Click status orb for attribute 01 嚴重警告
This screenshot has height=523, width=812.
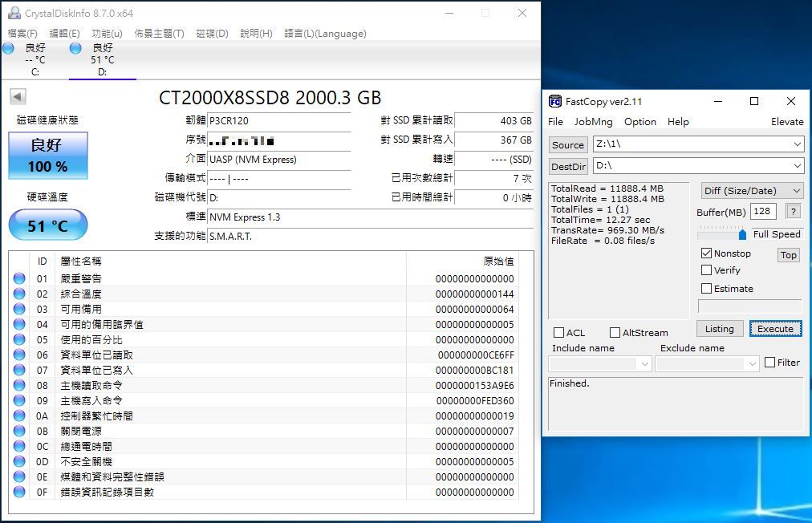19,278
